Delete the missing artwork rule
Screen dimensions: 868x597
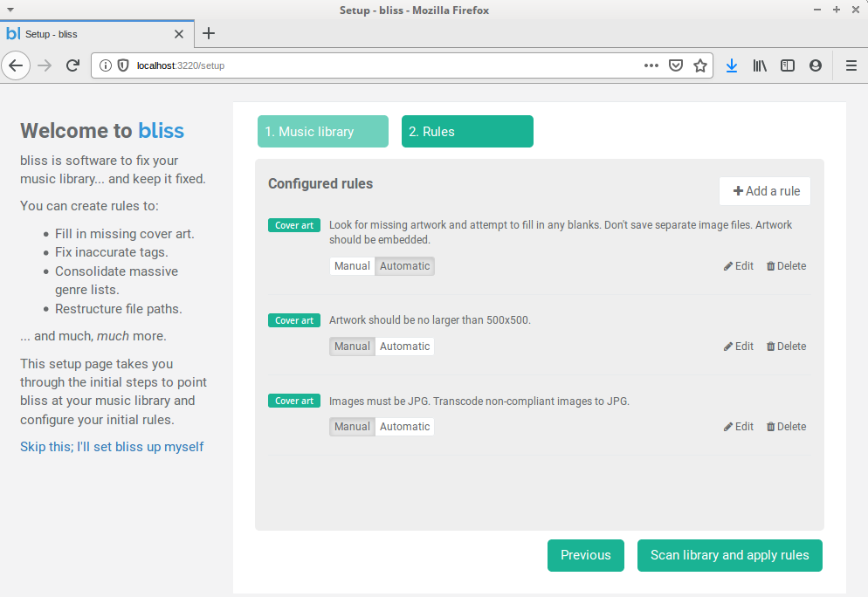point(786,266)
